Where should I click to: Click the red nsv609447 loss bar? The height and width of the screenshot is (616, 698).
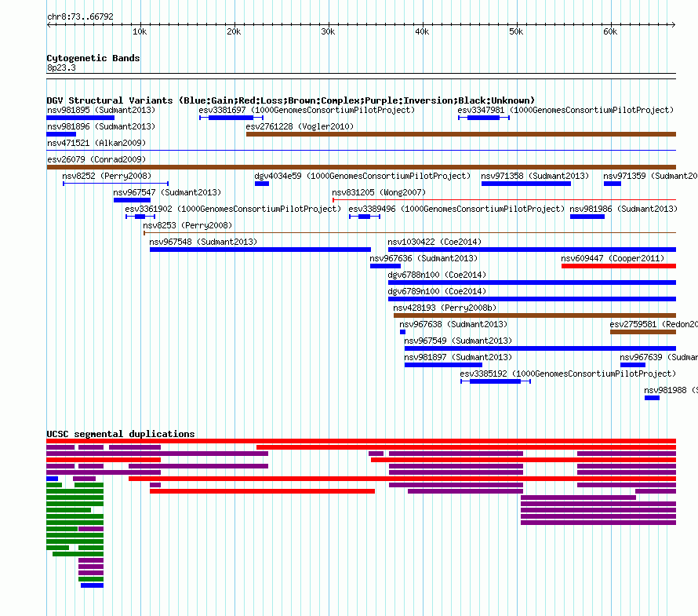point(619,266)
